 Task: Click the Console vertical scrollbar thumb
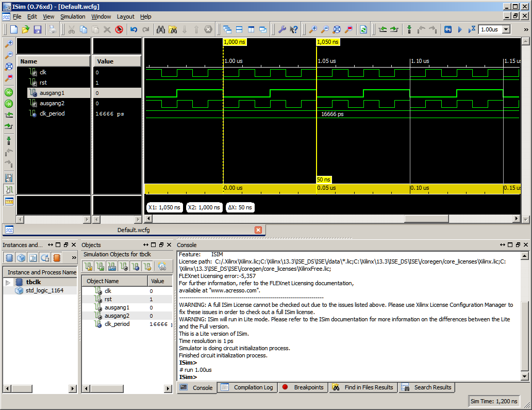click(x=525, y=336)
